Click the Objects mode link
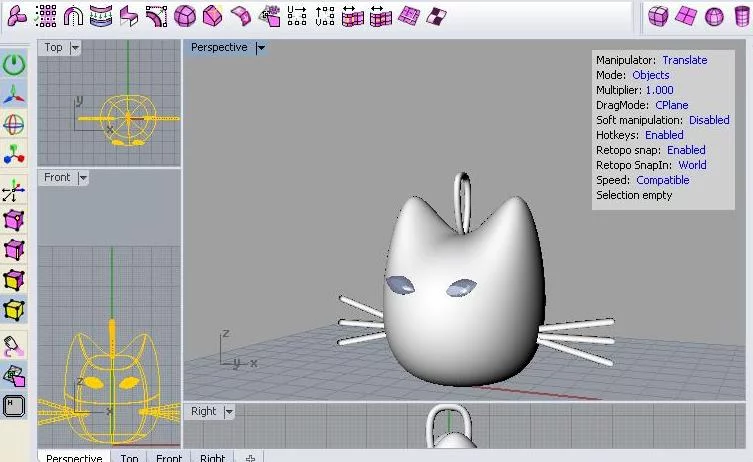 (x=650, y=75)
